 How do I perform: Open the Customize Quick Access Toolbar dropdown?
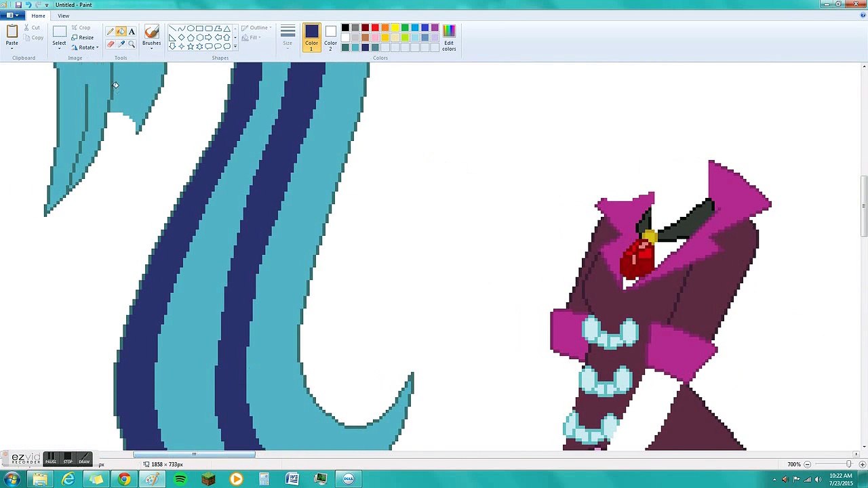click(x=47, y=5)
